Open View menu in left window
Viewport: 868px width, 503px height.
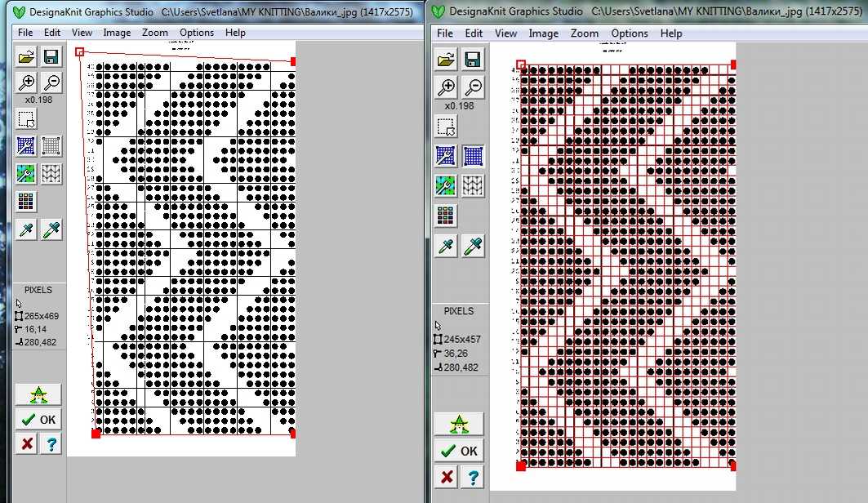click(x=82, y=33)
